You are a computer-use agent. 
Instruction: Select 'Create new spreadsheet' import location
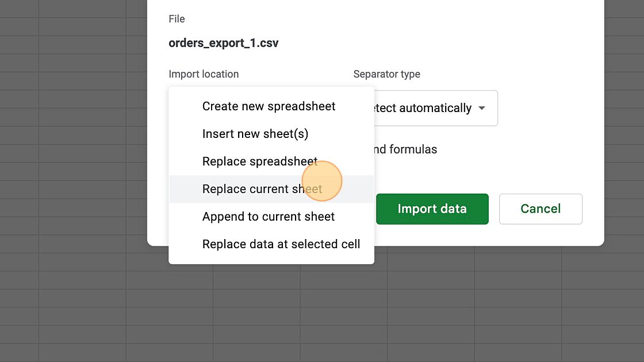[269, 106]
